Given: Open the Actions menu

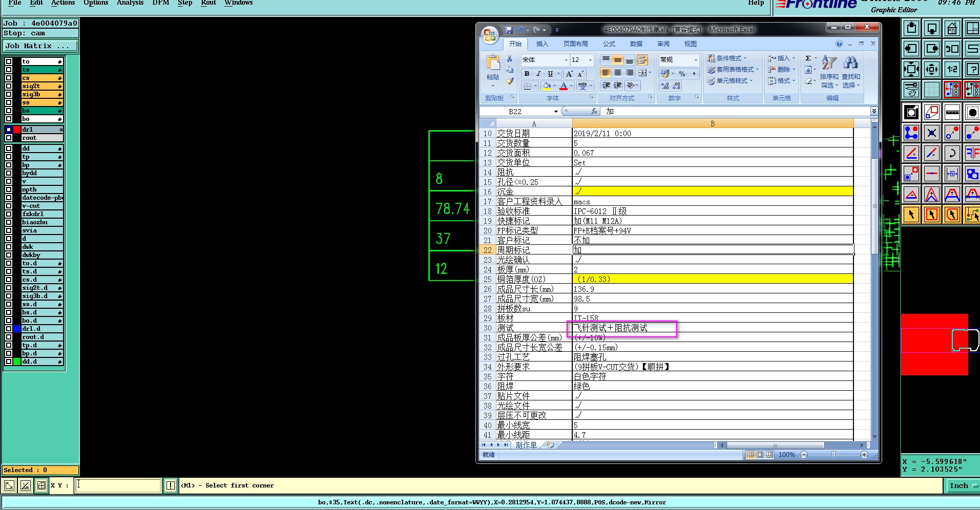Looking at the screenshot, I should (x=63, y=3).
